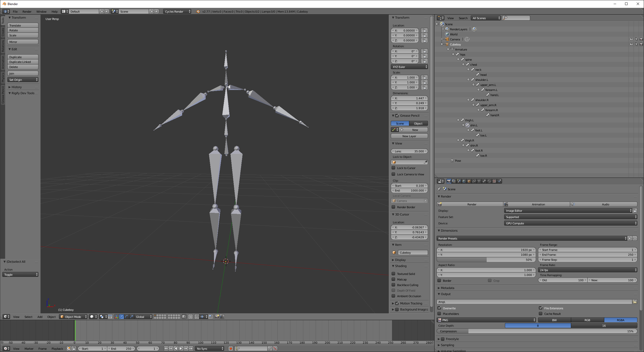Click the timeline auto-keyframe record button
Image resolution: width=644 pixels, height=352 pixels.
point(231,348)
